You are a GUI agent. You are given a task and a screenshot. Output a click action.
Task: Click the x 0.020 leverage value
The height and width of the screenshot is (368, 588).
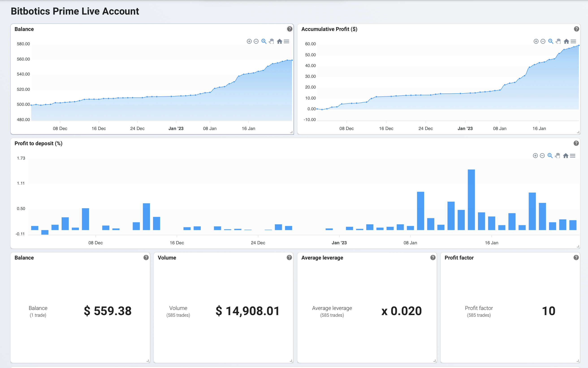pyautogui.click(x=402, y=311)
